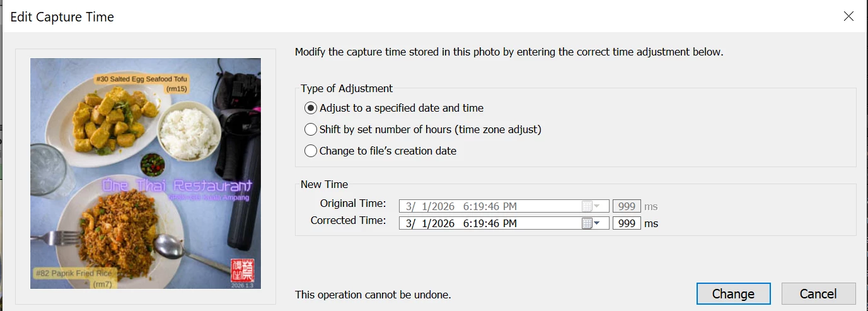
Task: Select the minutes value in Corrected Time
Action: [477, 223]
